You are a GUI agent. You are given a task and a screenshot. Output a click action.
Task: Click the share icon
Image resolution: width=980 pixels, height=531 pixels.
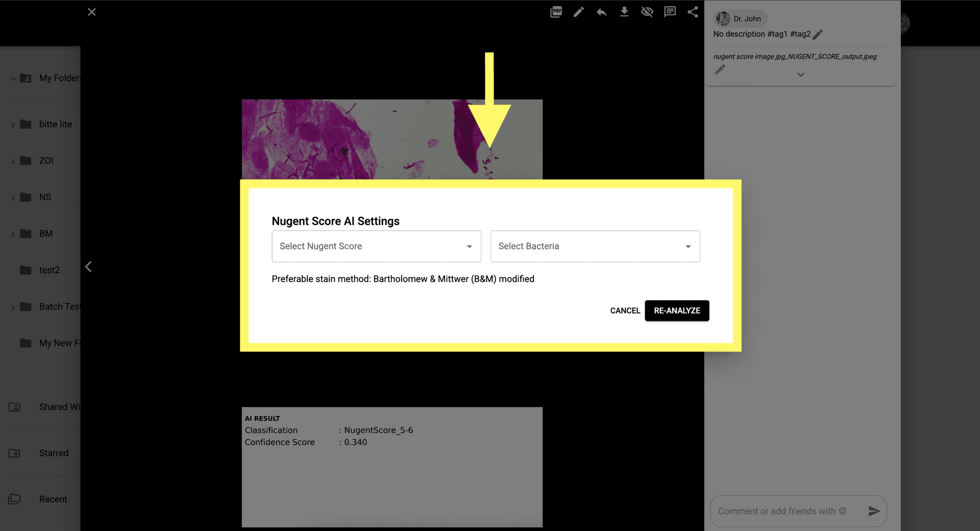(x=693, y=12)
